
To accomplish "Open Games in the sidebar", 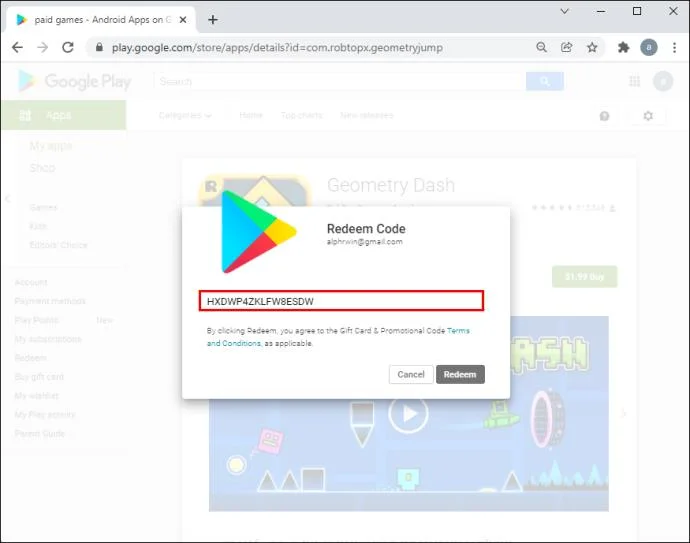I will 44,207.
